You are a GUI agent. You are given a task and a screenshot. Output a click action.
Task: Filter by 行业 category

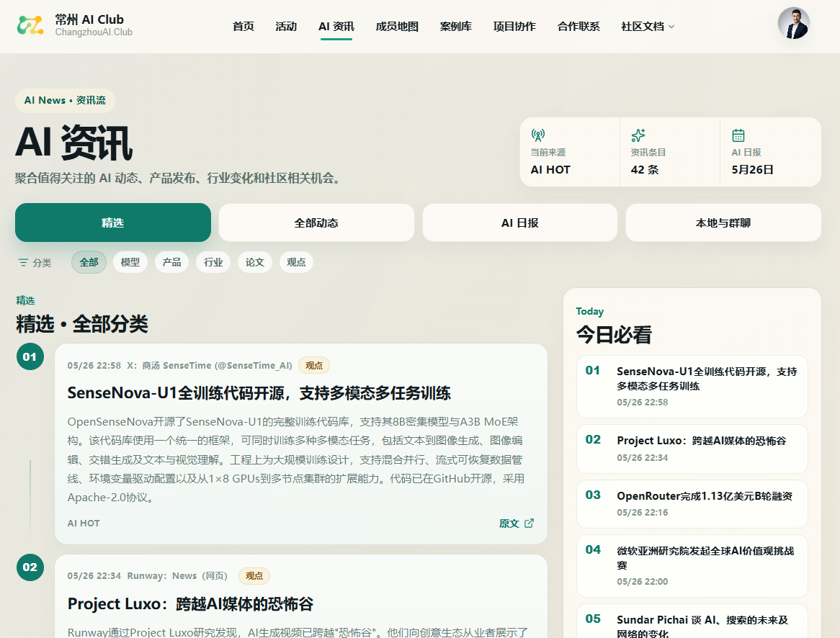(x=213, y=263)
